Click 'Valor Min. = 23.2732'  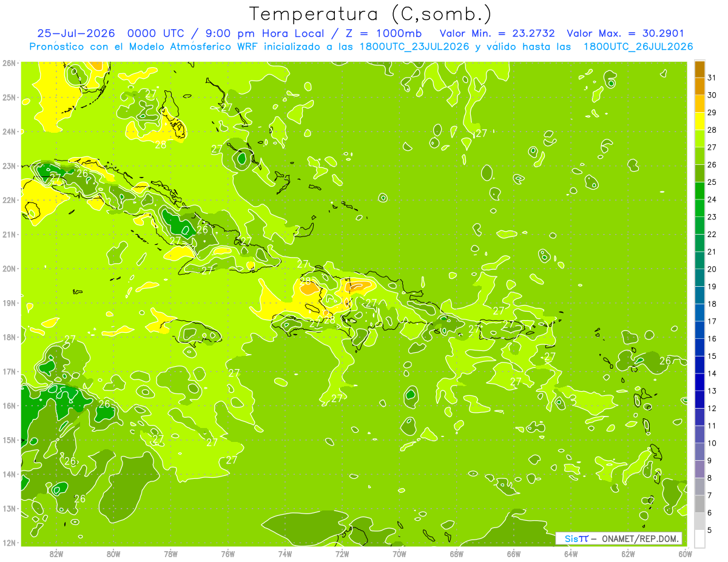coord(499,33)
